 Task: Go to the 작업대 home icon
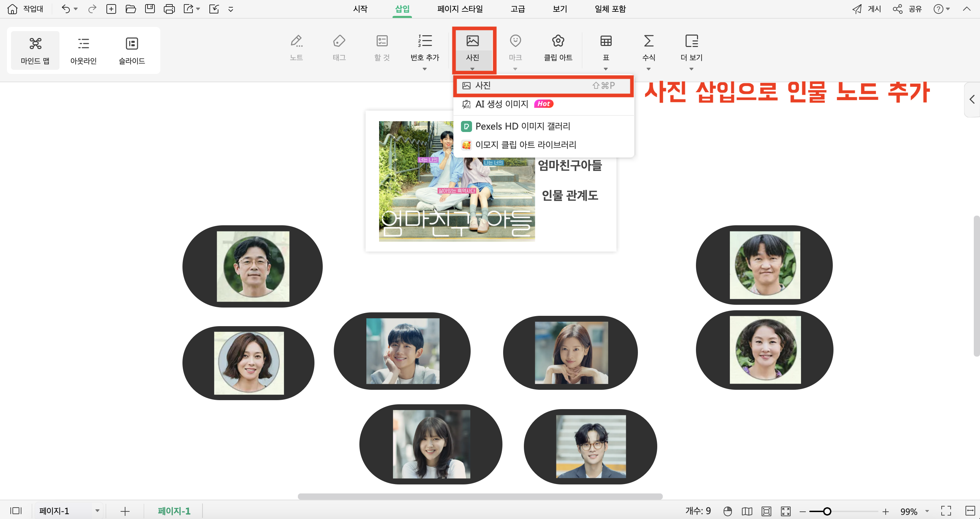click(12, 9)
